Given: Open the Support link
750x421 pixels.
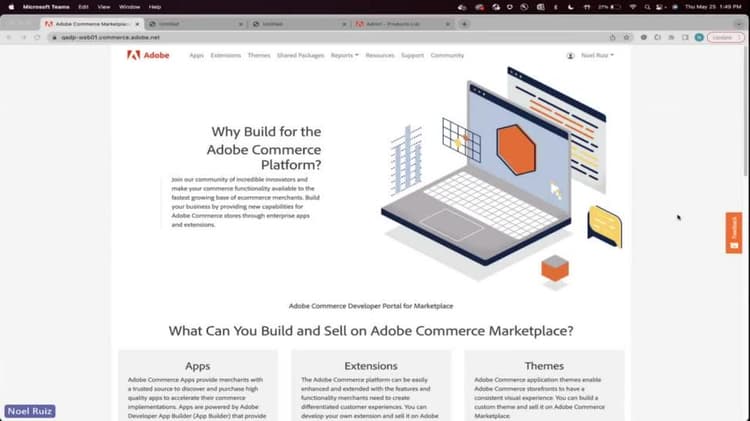Looking at the screenshot, I should 412,55.
